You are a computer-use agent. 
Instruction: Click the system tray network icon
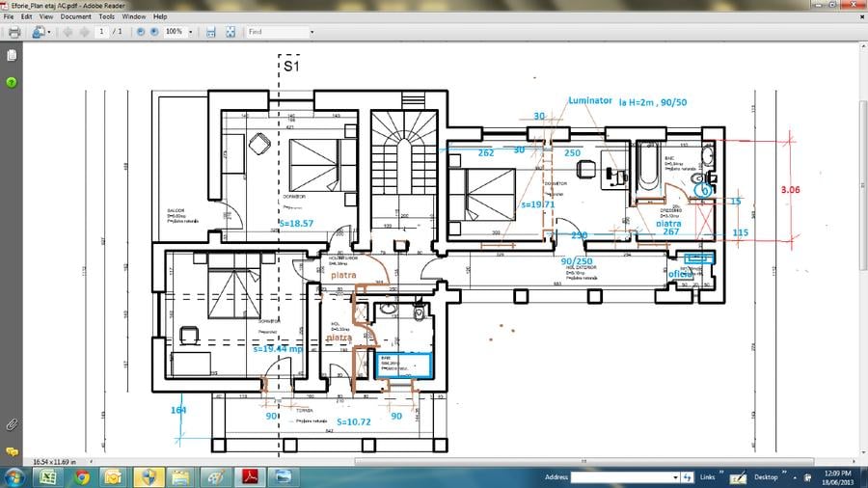807,477
